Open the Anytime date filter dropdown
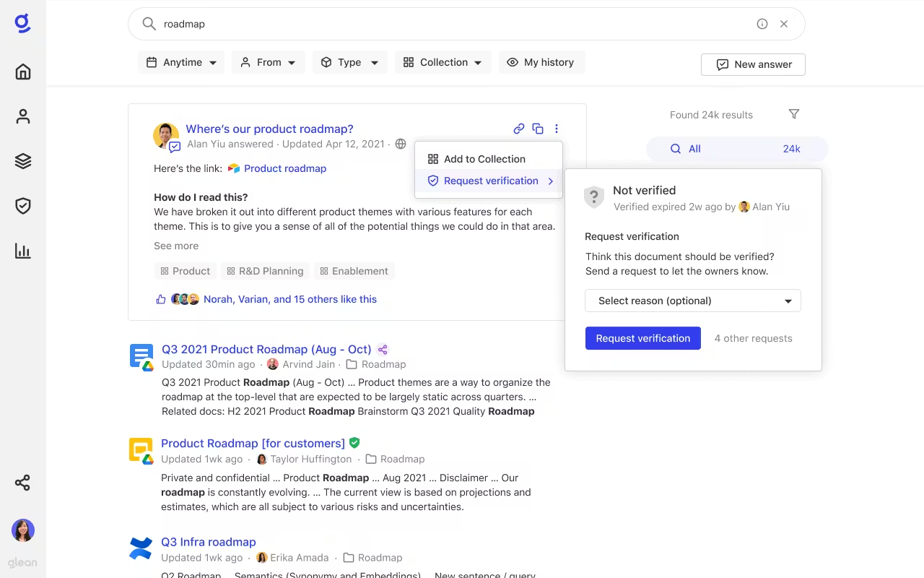924x578 pixels. click(x=180, y=62)
